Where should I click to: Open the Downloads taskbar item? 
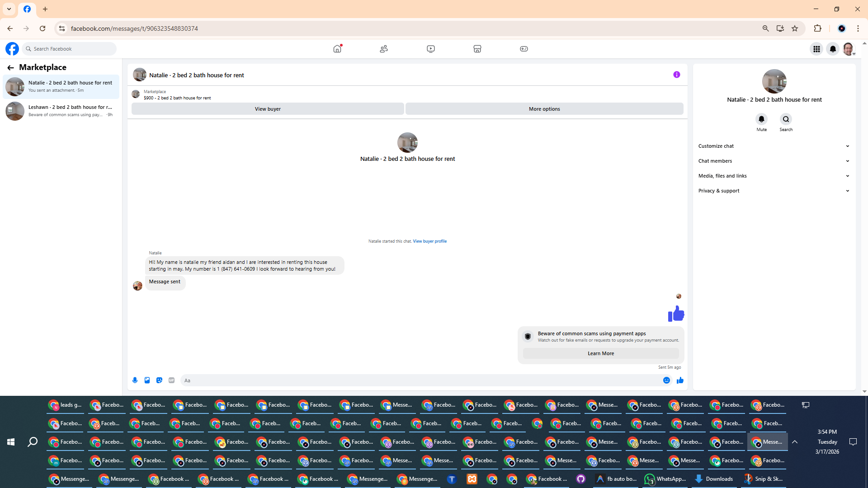click(x=714, y=479)
